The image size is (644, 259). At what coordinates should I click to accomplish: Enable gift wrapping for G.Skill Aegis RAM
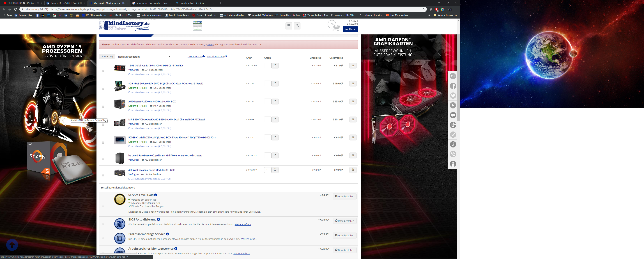tap(129, 74)
